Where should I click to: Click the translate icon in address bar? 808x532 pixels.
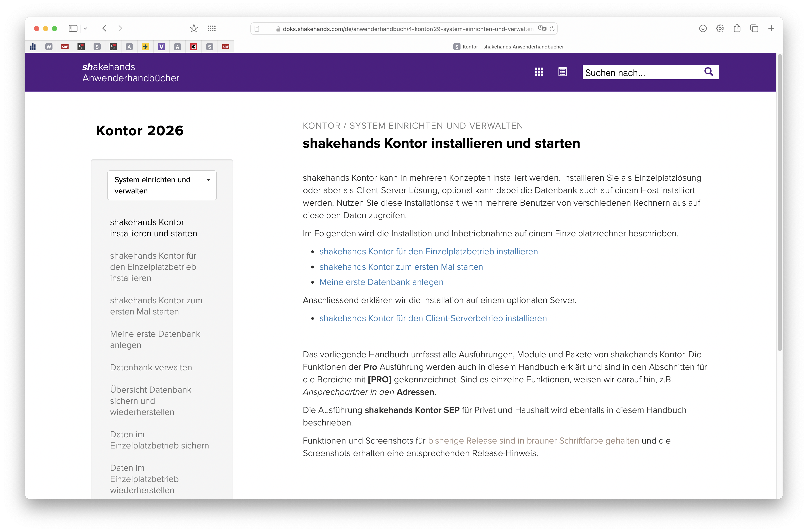[x=542, y=29]
